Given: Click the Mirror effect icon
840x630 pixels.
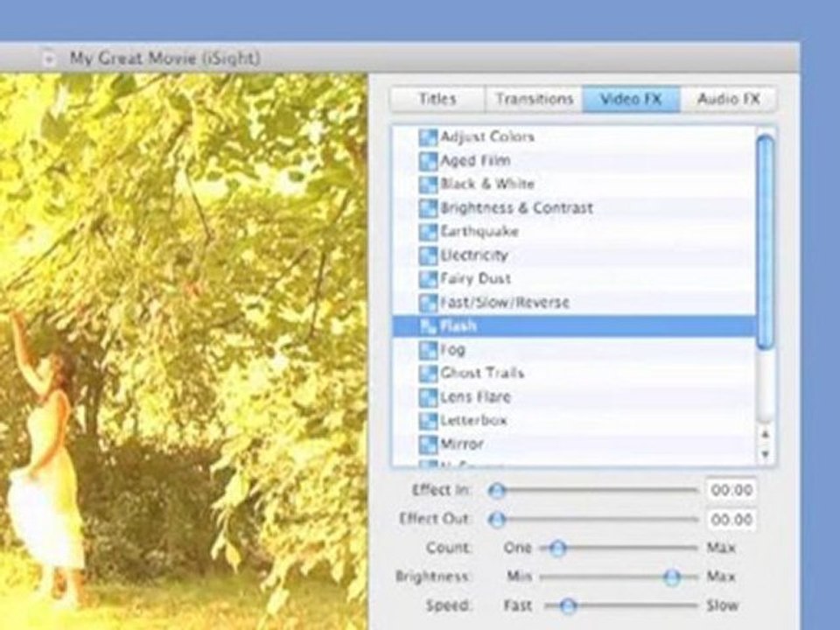Looking at the screenshot, I should tap(428, 444).
